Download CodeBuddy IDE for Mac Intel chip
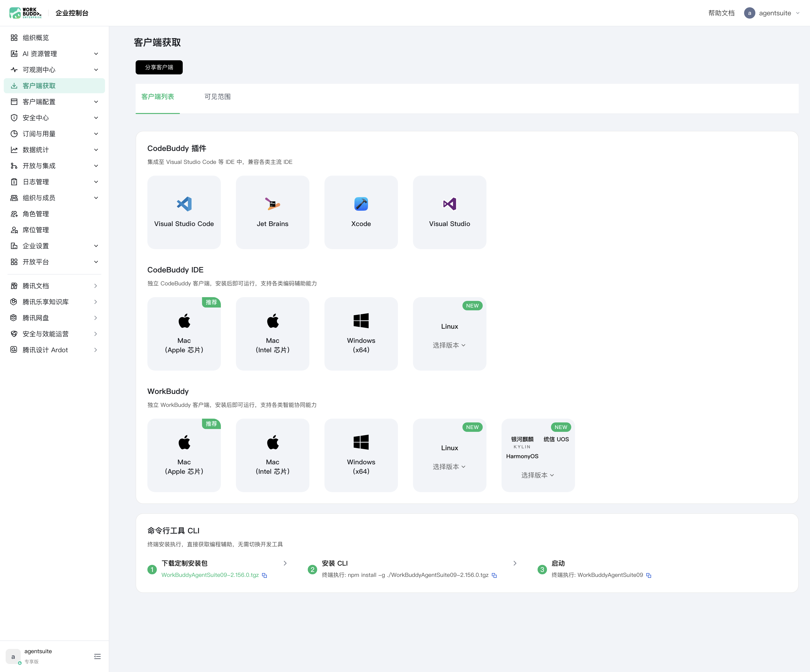Screen dimensions: 810x672 pyautogui.click(x=272, y=334)
